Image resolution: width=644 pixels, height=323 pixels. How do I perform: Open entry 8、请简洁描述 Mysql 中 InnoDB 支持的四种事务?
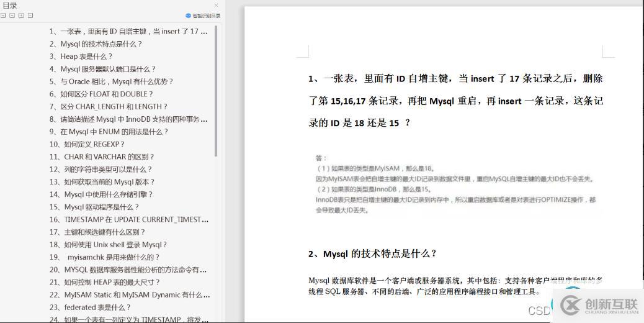click(128, 119)
